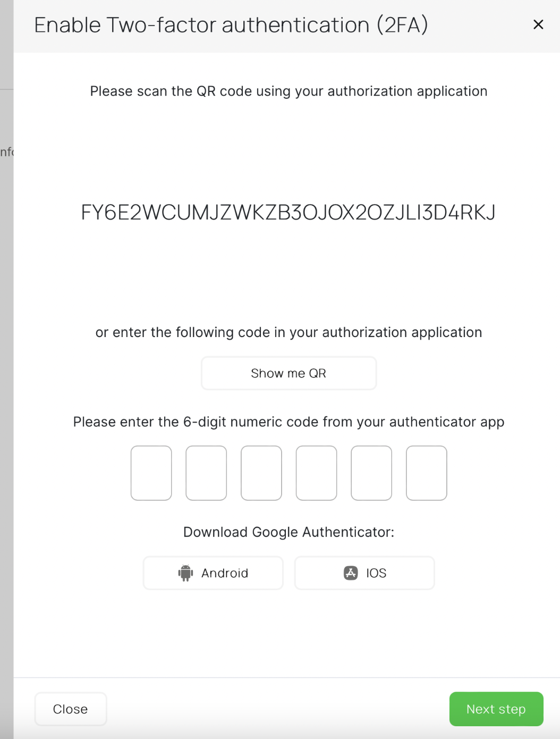Click the Enable Two-factor authentication dialog title
Screen dimensions: 560x739
pyautogui.click(x=232, y=24)
